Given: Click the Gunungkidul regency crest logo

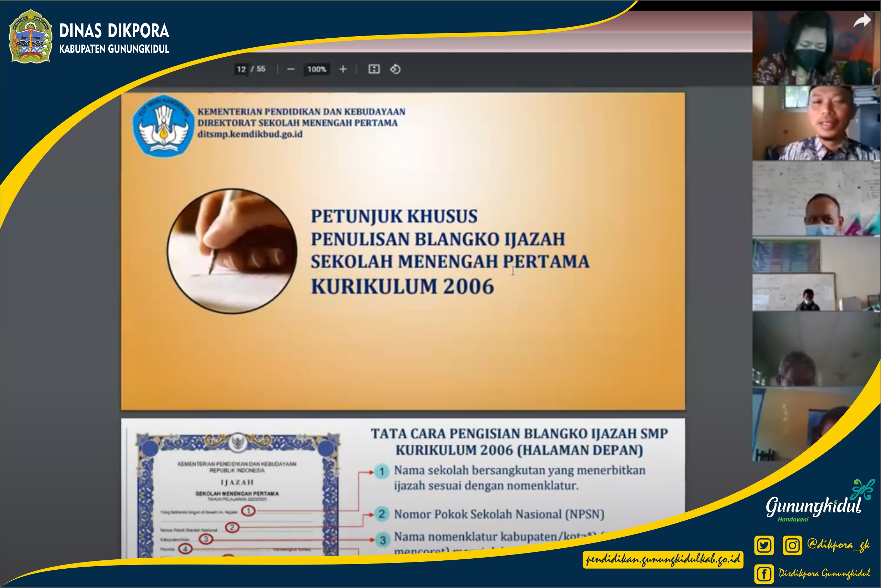Looking at the screenshot, I should pyautogui.click(x=31, y=37).
